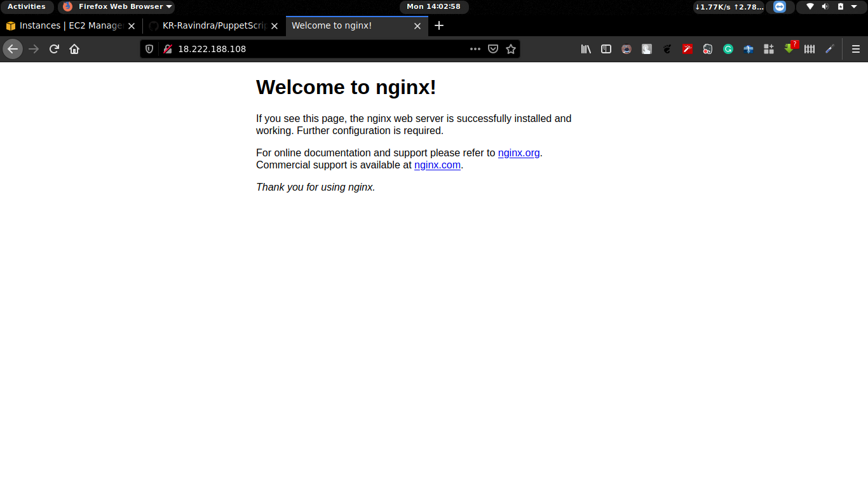The height and width of the screenshot is (488, 868).
Task: Open the Mon 14:02:58 clock calendar
Action: [433, 6]
